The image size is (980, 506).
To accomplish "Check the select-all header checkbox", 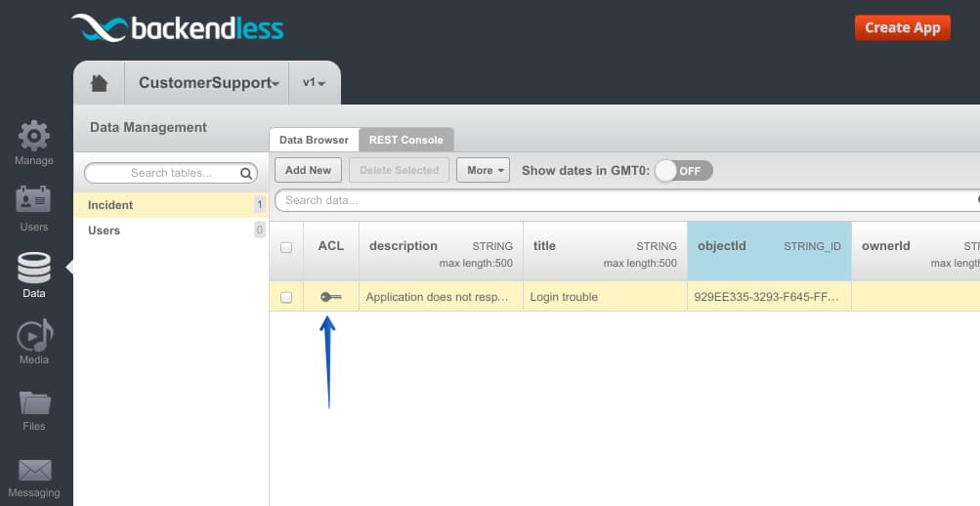I will [x=286, y=247].
